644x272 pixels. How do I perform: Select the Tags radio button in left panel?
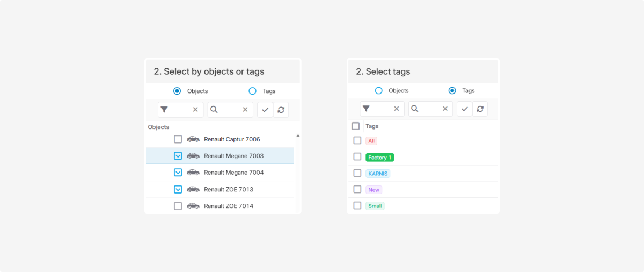[252, 91]
